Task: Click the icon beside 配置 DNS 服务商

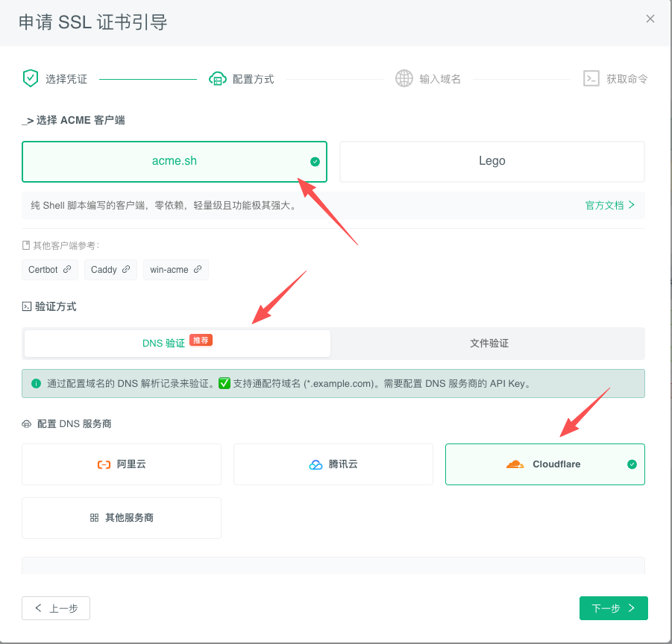Action: (27, 424)
